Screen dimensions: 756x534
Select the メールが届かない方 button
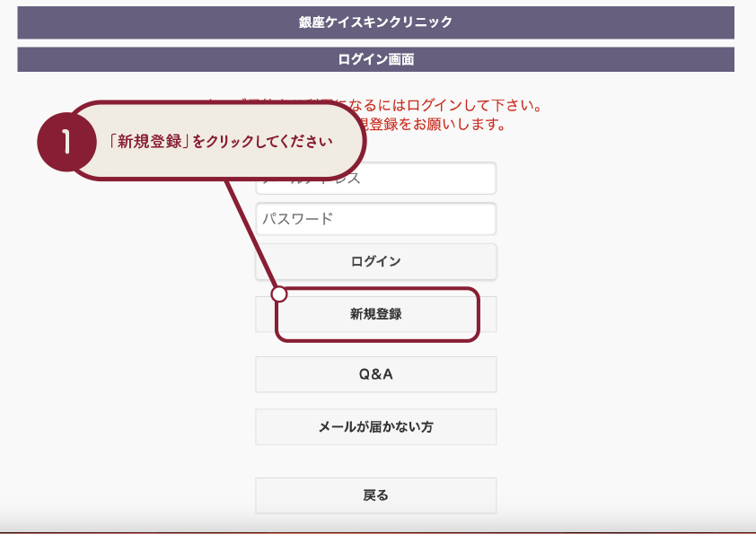375,427
